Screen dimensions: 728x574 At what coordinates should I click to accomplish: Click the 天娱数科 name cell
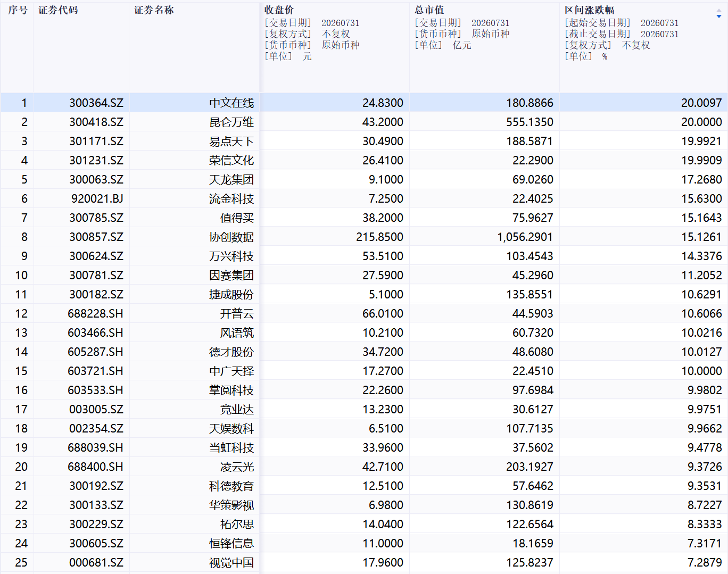(x=231, y=428)
